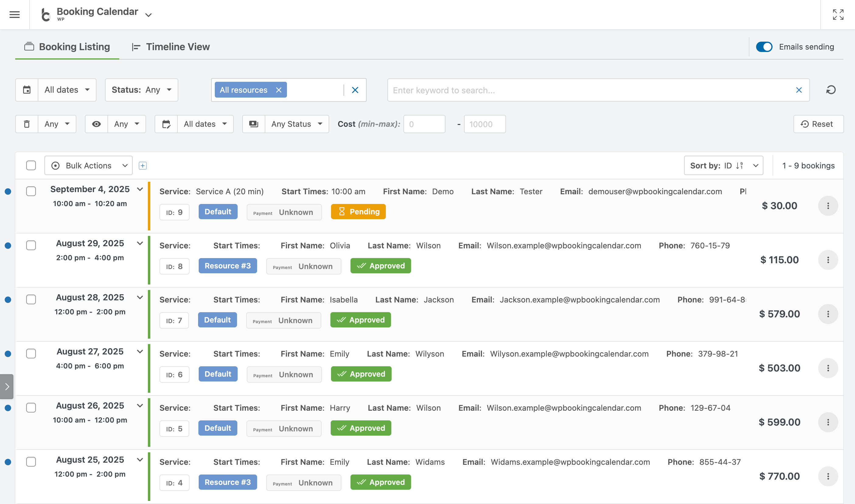Open the hamburger main menu
The image size is (855, 504).
[15, 15]
